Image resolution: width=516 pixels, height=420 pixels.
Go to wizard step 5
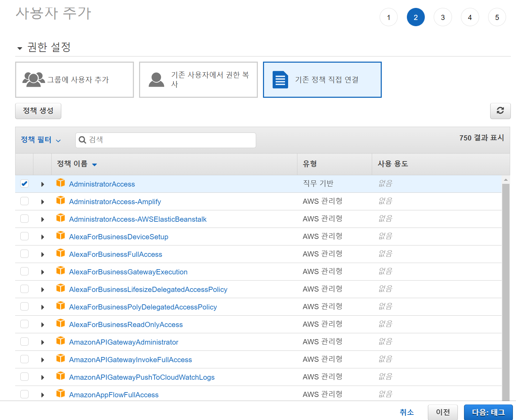coord(497,17)
